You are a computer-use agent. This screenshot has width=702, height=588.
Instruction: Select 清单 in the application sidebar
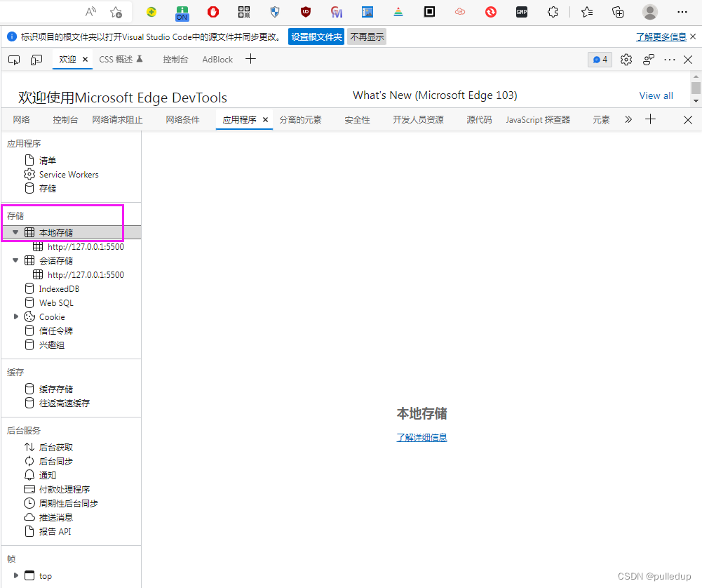pos(48,160)
